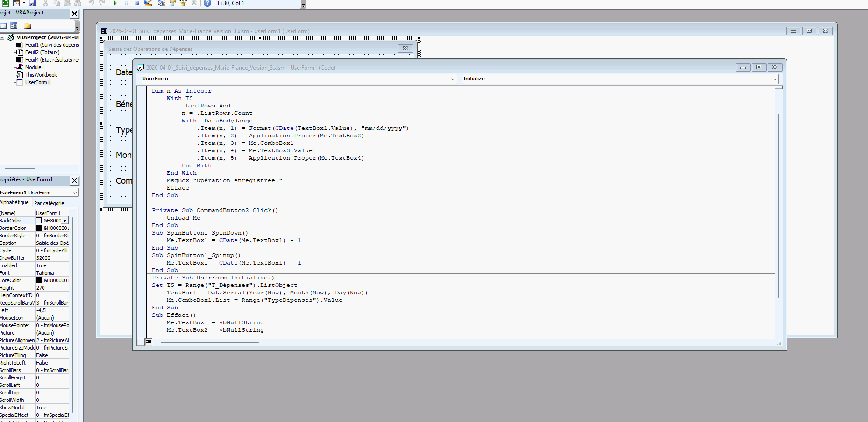This screenshot has height=422, width=868.
Task: Collapse the VBAProject tree node
Action: tap(2, 37)
